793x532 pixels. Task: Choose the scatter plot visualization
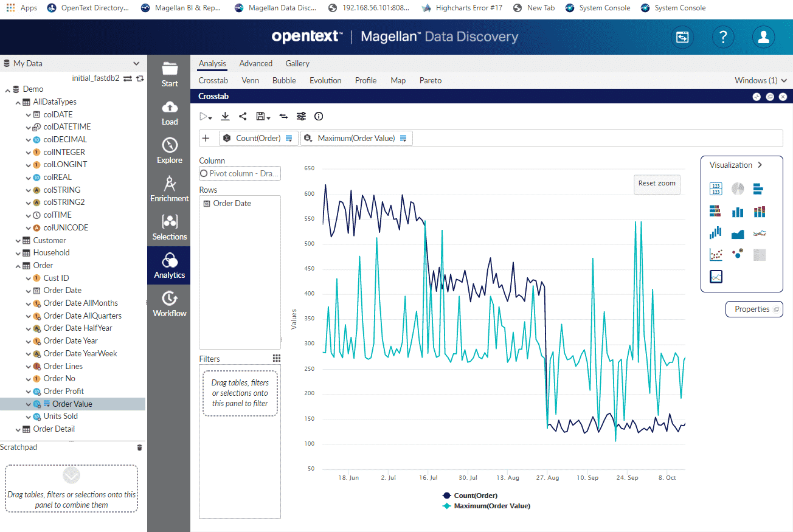(715, 255)
